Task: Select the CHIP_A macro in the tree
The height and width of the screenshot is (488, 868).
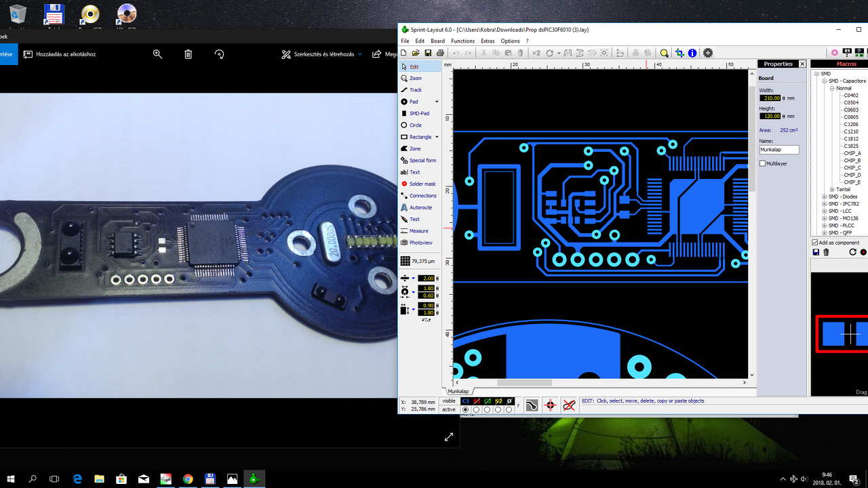Action: (852, 153)
